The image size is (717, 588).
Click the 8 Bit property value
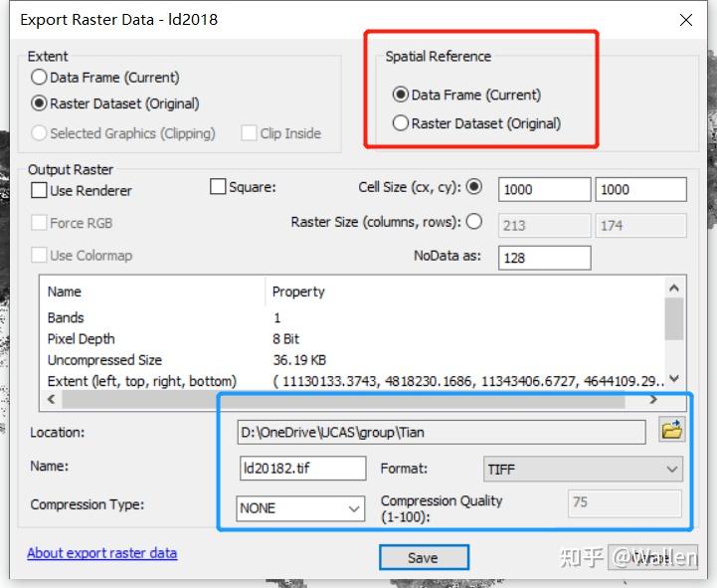pos(285,338)
